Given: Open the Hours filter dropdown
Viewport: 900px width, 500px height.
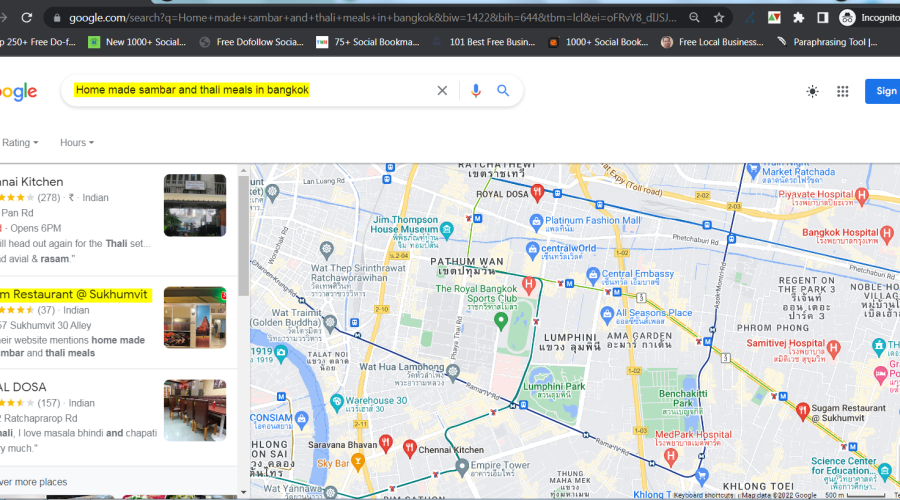Looking at the screenshot, I should (x=77, y=143).
